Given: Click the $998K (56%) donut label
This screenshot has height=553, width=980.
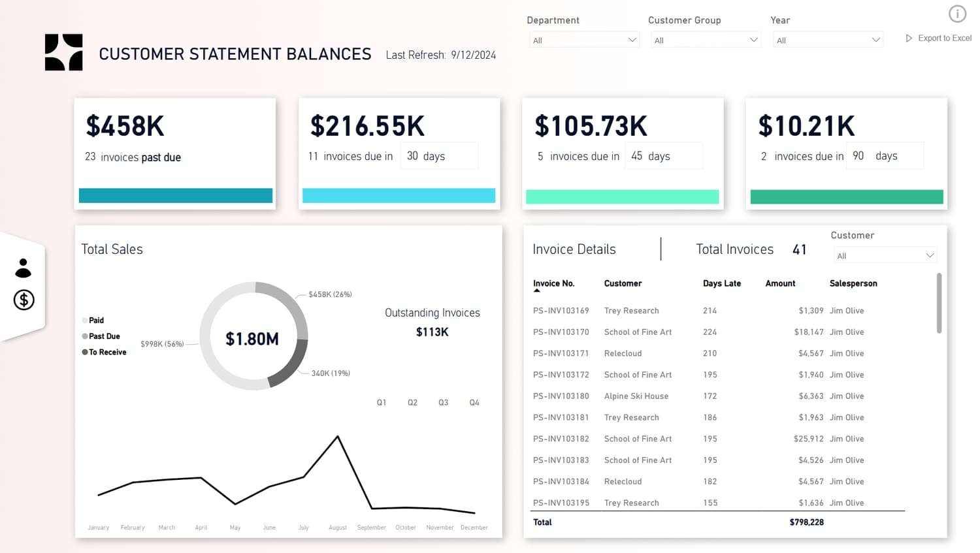Looking at the screenshot, I should (x=162, y=344).
